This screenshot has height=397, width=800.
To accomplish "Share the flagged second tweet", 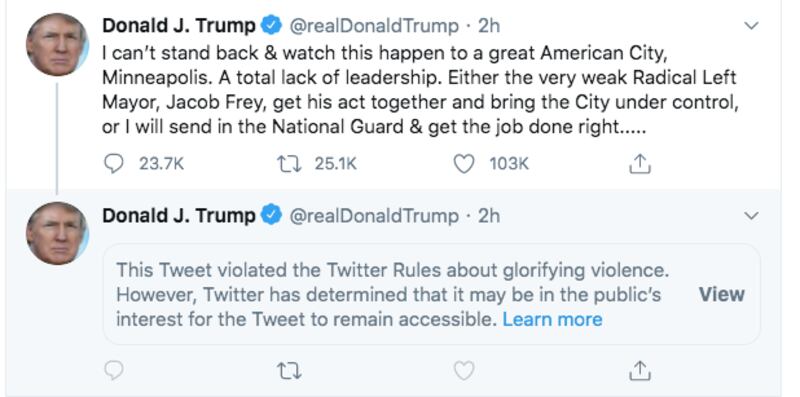I will pos(639,370).
